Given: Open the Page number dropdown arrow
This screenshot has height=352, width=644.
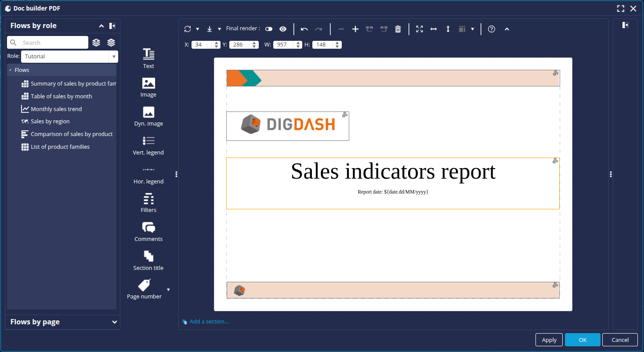Looking at the screenshot, I should pyautogui.click(x=168, y=290).
